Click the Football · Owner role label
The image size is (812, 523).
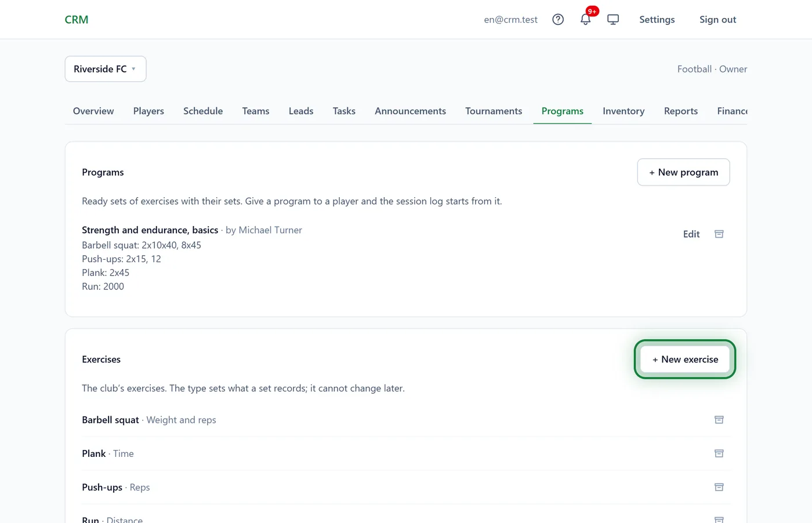[x=712, y=69]
